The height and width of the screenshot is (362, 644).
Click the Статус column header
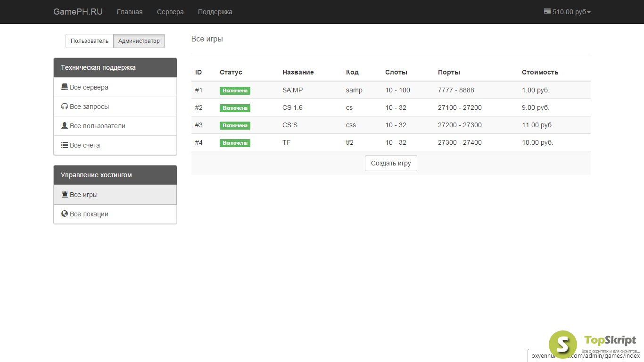point(231,72)
